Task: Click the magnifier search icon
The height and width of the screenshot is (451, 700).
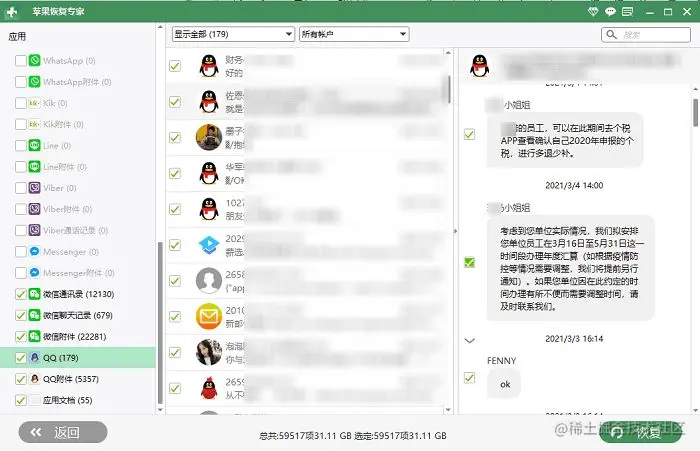Action: pyautogui.click(x=611, y=34)
